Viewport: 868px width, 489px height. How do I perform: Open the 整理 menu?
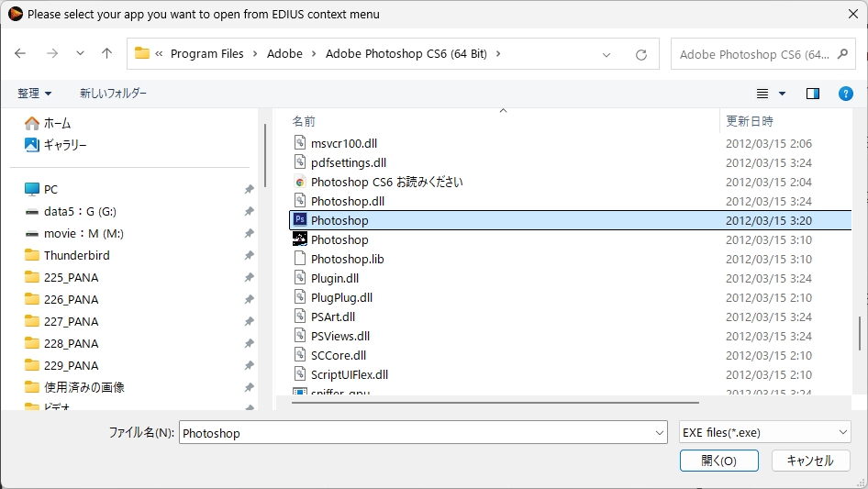coord(35,94)
